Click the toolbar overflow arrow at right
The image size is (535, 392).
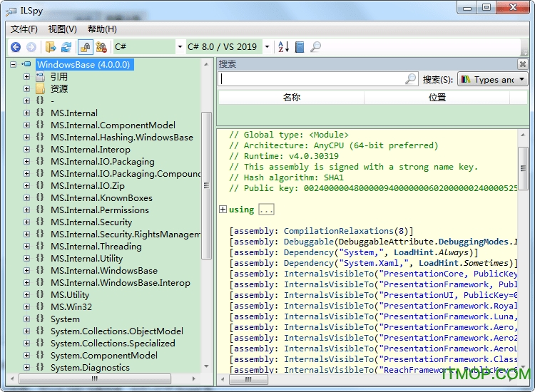[x=525, y=53]
